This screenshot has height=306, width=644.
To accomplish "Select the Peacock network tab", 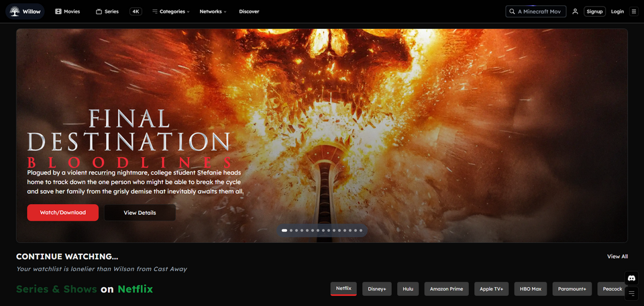I will (x=612, y=289).
